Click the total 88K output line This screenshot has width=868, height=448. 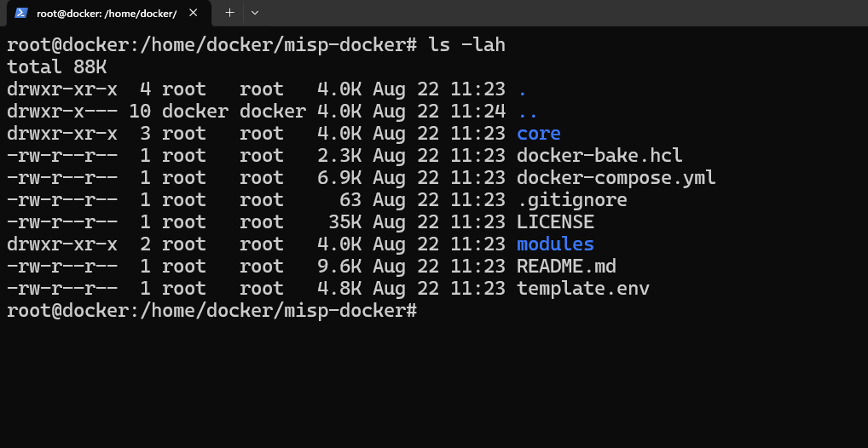(x=56, y=67)
